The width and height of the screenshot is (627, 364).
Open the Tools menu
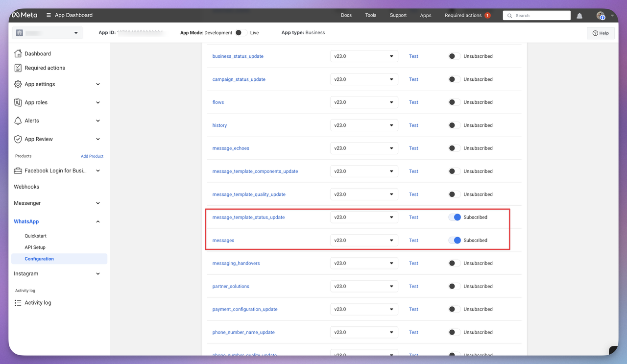[x=371, y=15]
